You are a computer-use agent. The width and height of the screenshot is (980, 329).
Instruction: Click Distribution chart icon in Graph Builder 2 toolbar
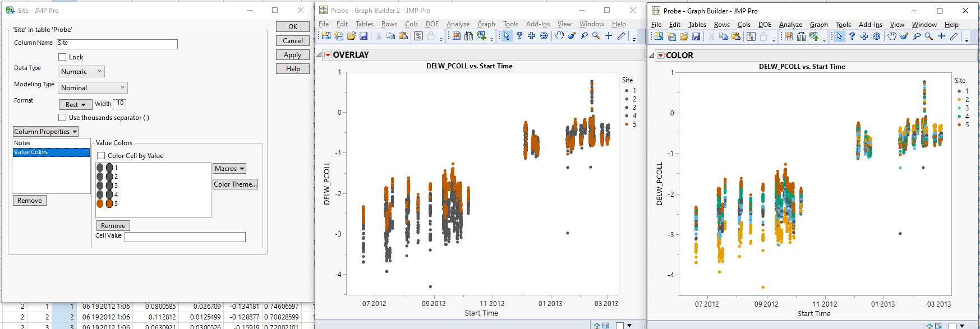pos(457,36)
